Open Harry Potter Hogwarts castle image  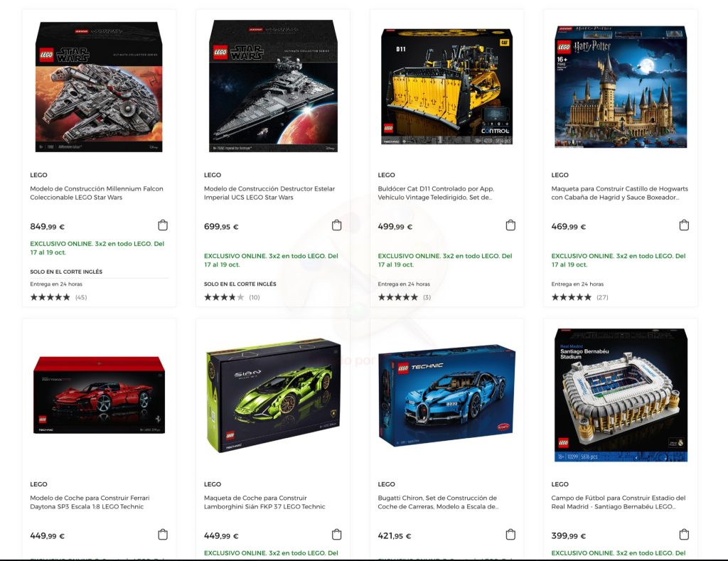pyautogui.click(x=621, y=87)
